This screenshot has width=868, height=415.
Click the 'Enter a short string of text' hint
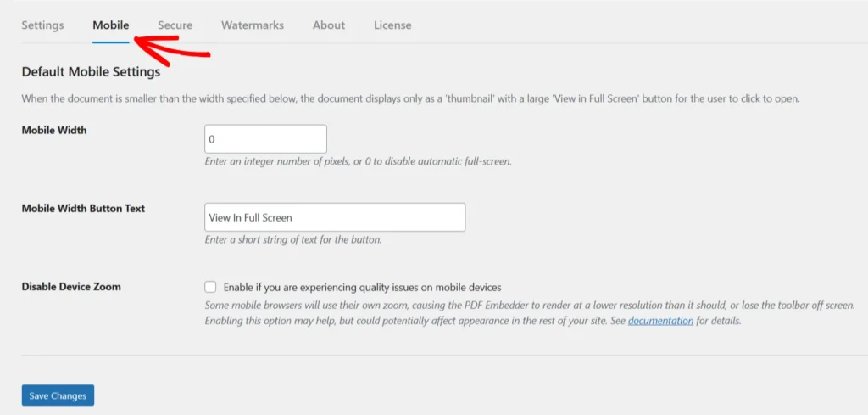click(293, 239)
